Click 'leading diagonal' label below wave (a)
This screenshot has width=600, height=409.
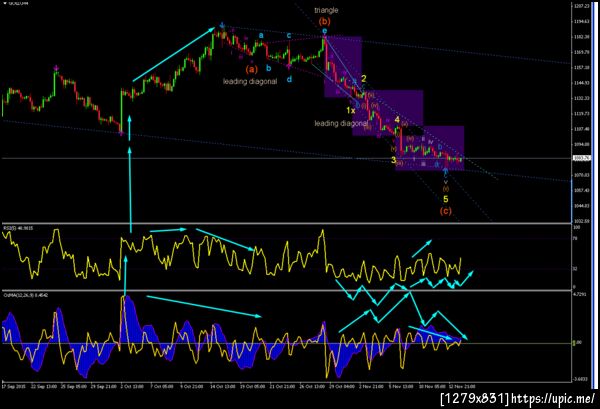250,81
